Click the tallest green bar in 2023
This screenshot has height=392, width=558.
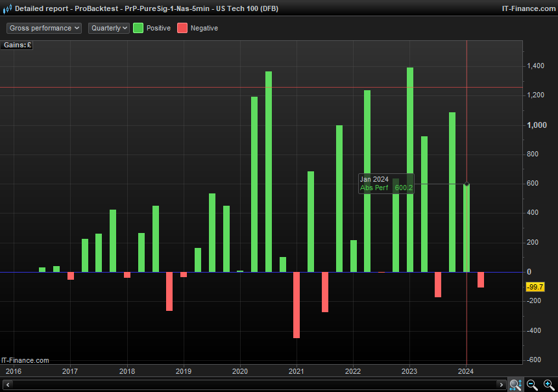409,162
